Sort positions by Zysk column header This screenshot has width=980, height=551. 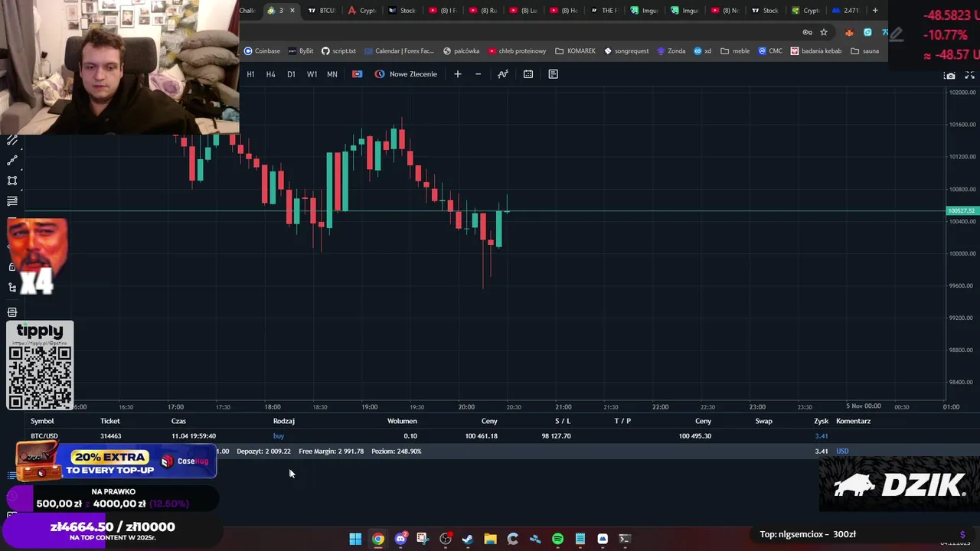[822, 421]
